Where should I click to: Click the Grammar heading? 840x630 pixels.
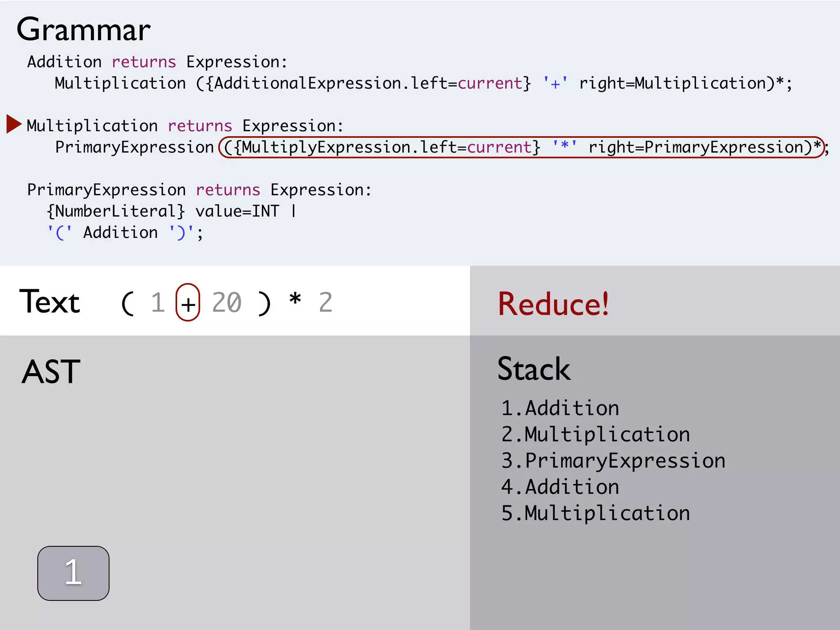(x=84, y=30)
